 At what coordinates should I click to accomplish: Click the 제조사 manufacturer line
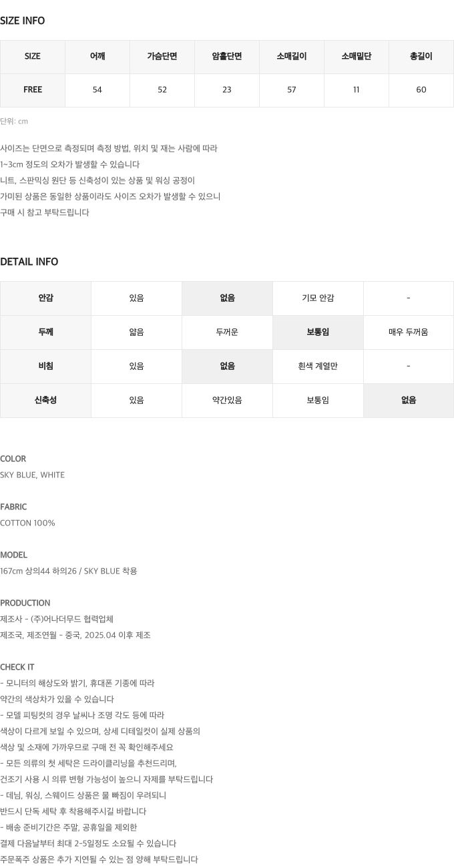tap(57, 620)
